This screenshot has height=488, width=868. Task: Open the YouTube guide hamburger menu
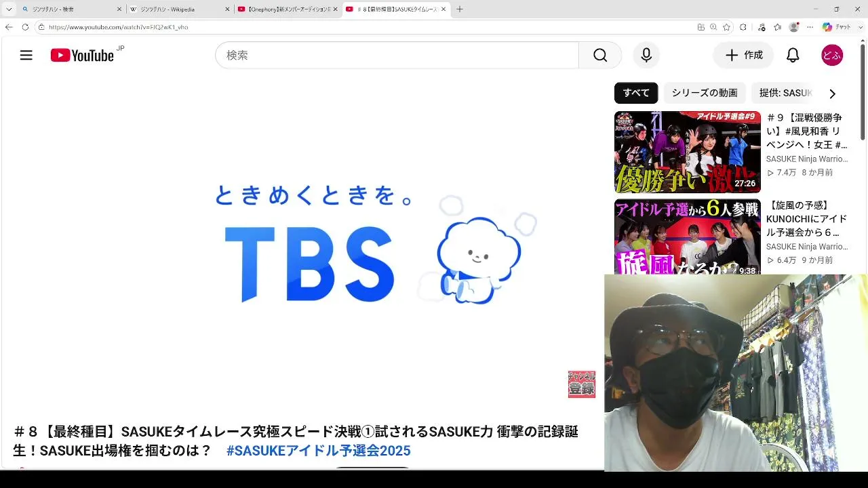[26, 56]
